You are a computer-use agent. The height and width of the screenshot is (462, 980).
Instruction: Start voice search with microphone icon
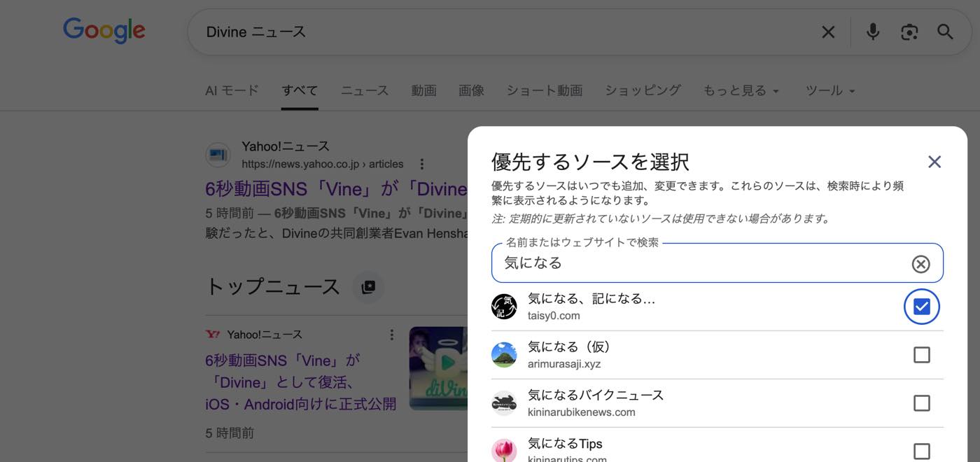coord(872,32)
